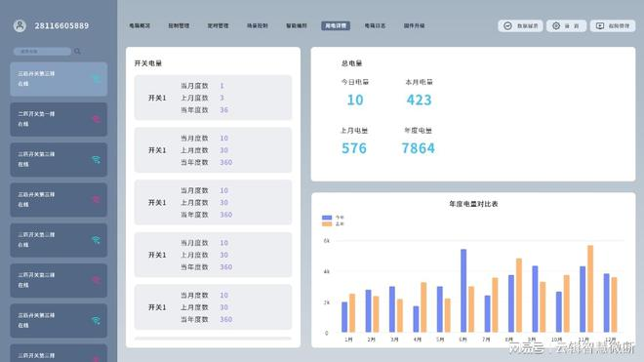Go to the 定时管理 tab
Viewport: 644px width, 362px height.
(219, 26)
